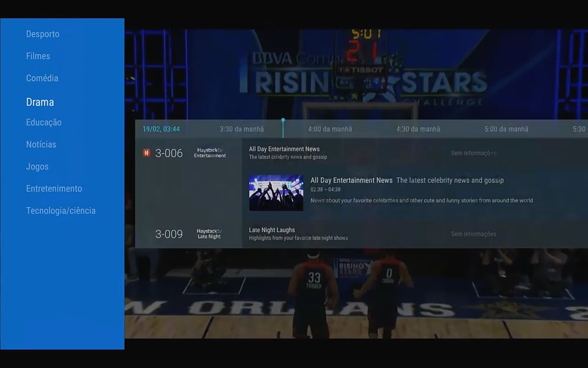Click the concert crowd program thumbnail
The width and height of the screenshot is (588, 368).
pos(276,193)
